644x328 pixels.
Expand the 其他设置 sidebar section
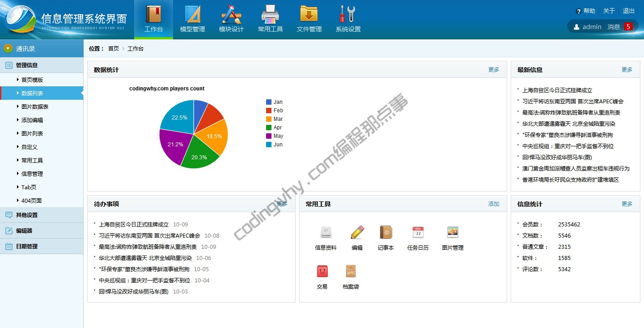pyautogui.click(x=26, y=215)
